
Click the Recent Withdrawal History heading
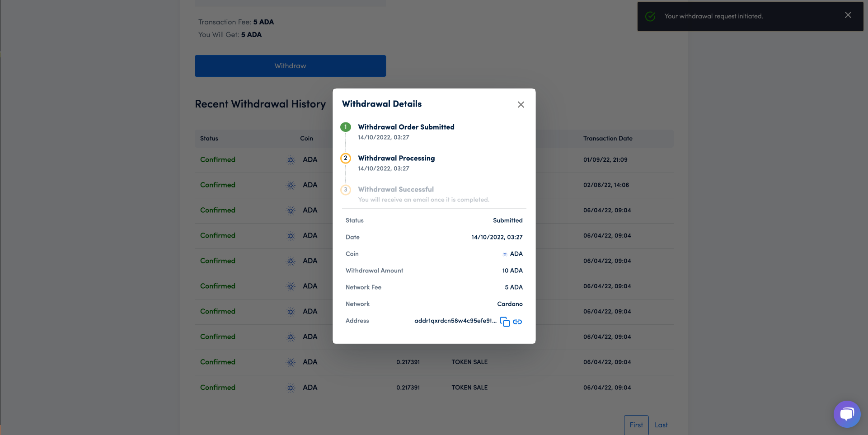point(260,104)
